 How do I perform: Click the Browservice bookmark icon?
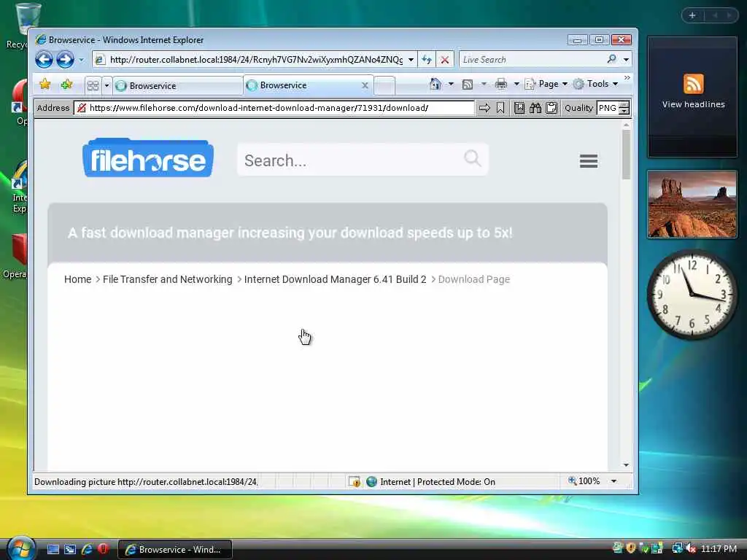(x=500, y=108)
